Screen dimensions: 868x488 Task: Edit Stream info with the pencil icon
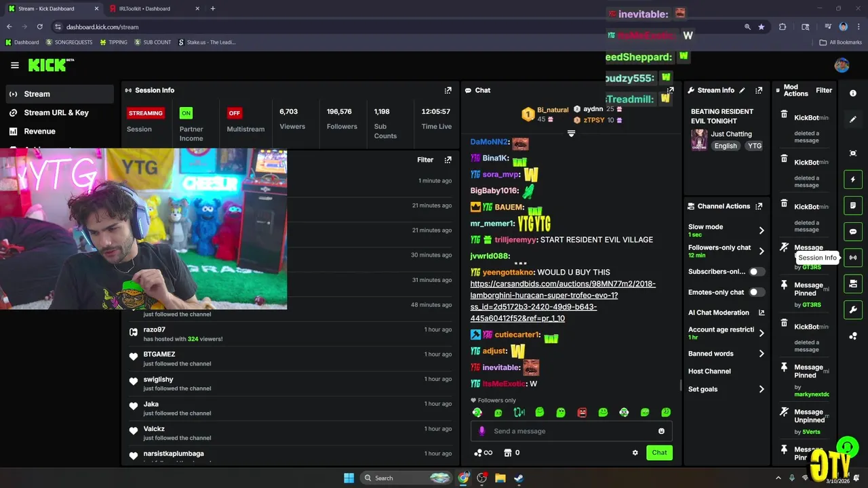pyautogui.click(x=742, y=90)
